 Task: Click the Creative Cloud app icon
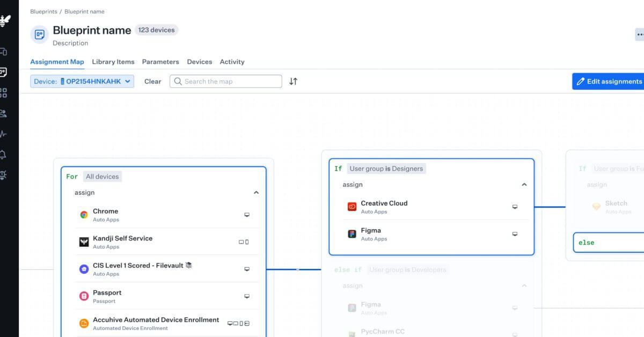click(352, 207)
